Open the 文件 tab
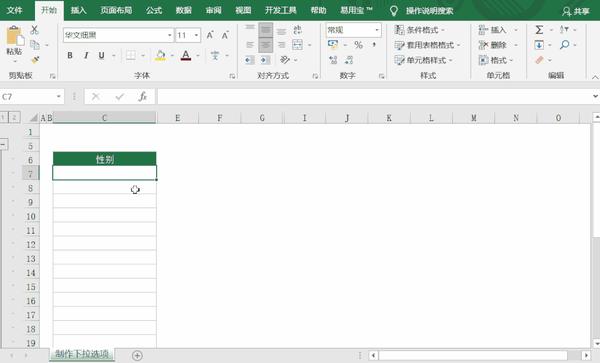The height and width of the screenshot is (363, 600). tap(15, 10)
